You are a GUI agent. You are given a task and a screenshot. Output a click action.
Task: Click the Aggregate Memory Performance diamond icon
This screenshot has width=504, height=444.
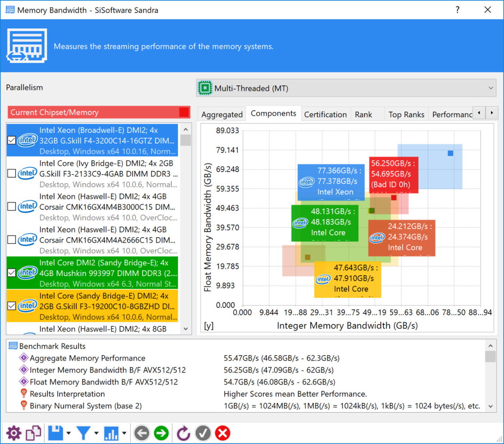coord(23,358)
